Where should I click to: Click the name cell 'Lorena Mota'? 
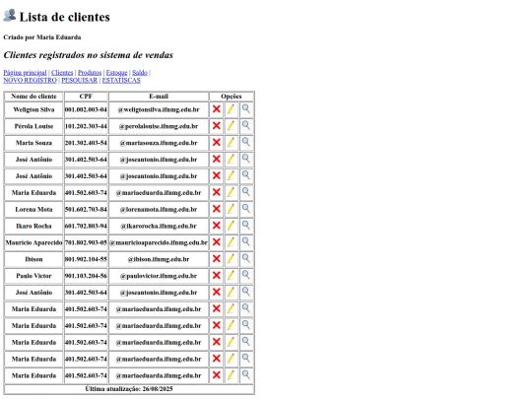[x=33, y=209]
